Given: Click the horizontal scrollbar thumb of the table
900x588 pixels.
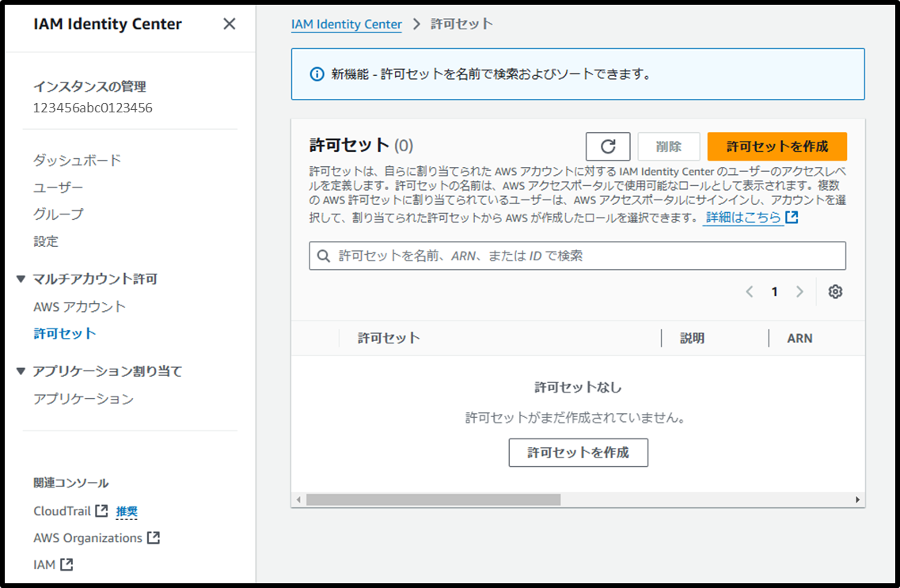Looking at the screenshot, I should pos(433,499).
